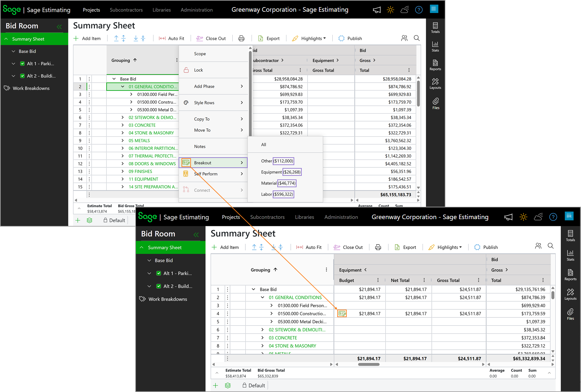Click Close Out in front window
The height and width of the screenshot is (392, 581).
click(x=348, y=247)
